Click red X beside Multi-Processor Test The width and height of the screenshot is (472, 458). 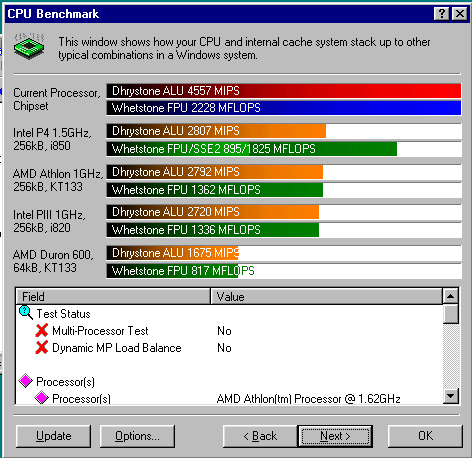point(42,330)
